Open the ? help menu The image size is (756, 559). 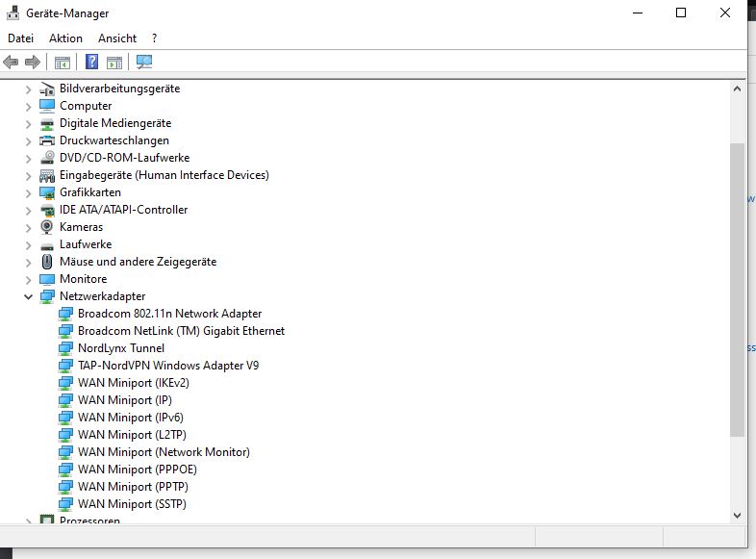pyautogui.click(x=154, y=38)
